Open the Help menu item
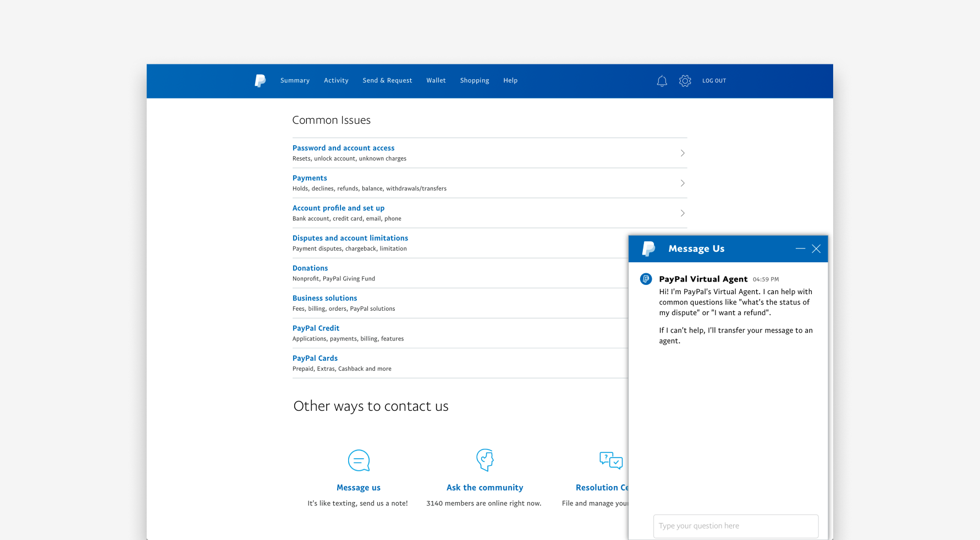The image size is (980, 540). 510,80
